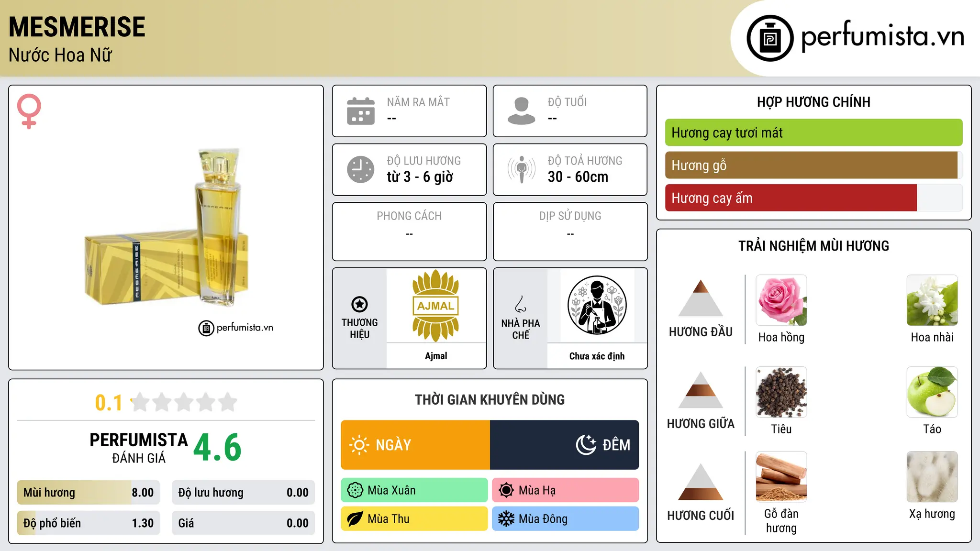
Task: Click the Nước Hoa Nữ subtitle
Action: pos(60,55)
